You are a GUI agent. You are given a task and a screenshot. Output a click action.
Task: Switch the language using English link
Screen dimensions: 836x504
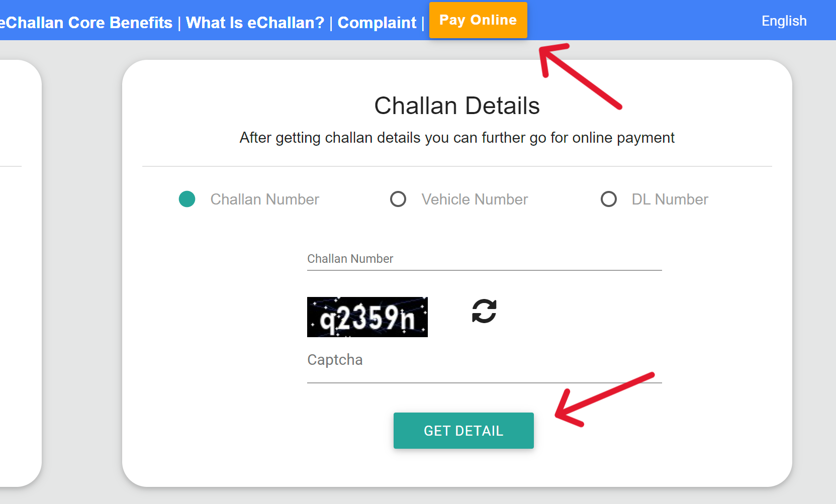coord(784,21)
